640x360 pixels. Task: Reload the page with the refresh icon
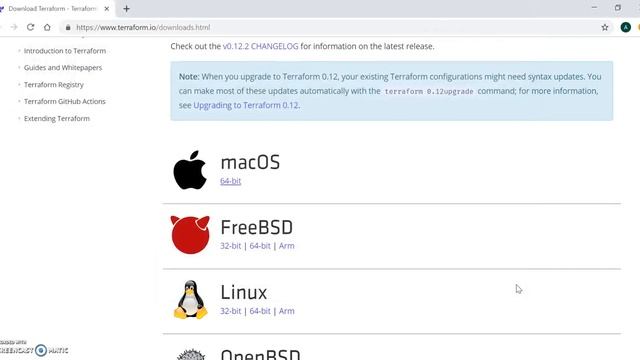click(x=30, y=27)
